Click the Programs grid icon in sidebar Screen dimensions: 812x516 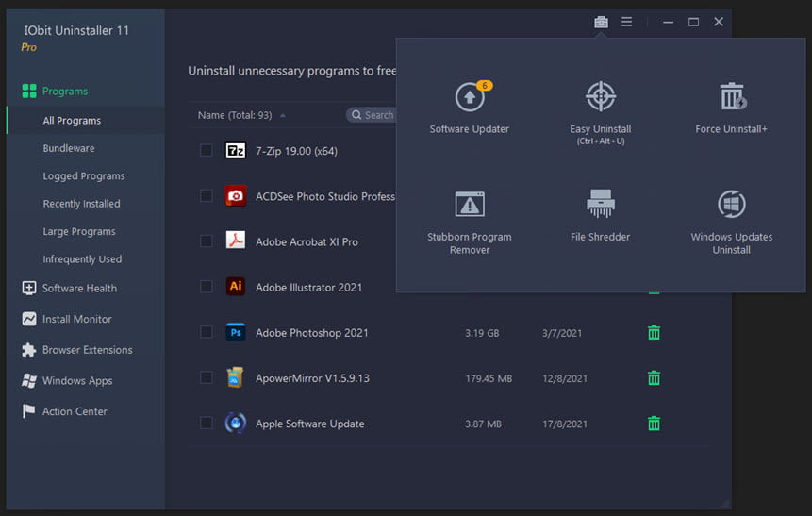(29, 92)
